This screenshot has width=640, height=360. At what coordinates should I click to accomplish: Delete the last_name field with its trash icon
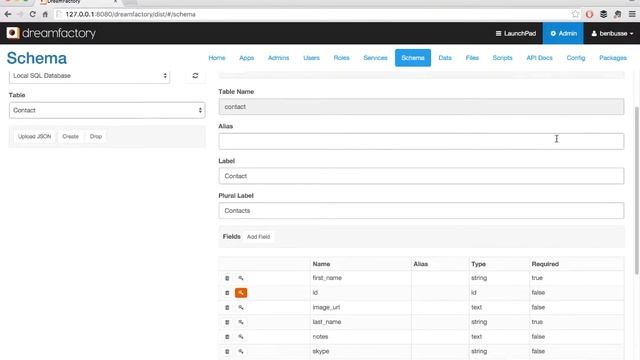click(227, 322)
